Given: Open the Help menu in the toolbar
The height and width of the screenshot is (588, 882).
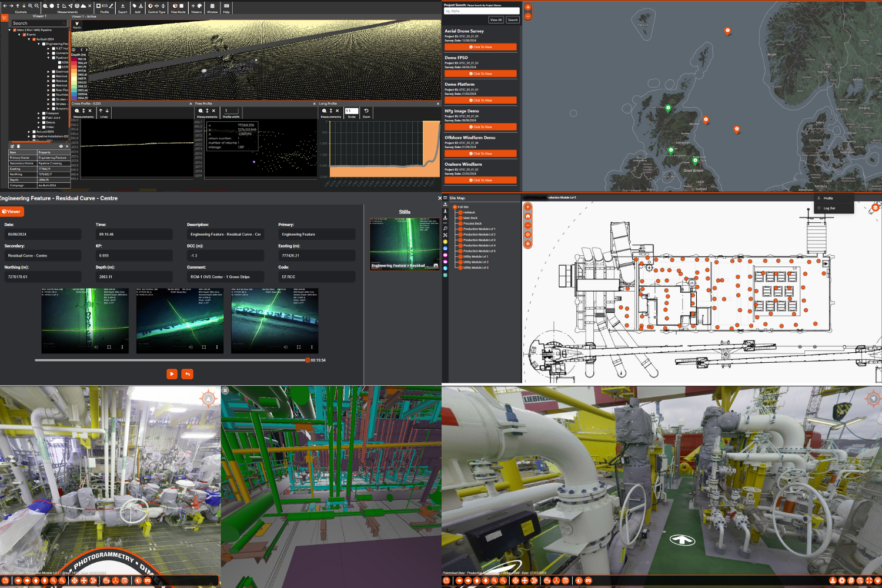Looking at the screenshot, I should [x=226, y=8].
